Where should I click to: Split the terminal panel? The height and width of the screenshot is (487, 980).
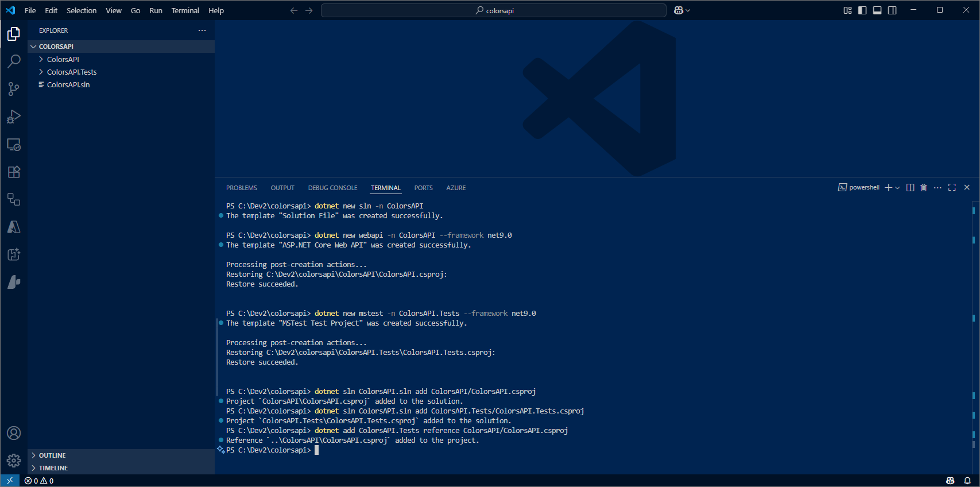[910, 188]
